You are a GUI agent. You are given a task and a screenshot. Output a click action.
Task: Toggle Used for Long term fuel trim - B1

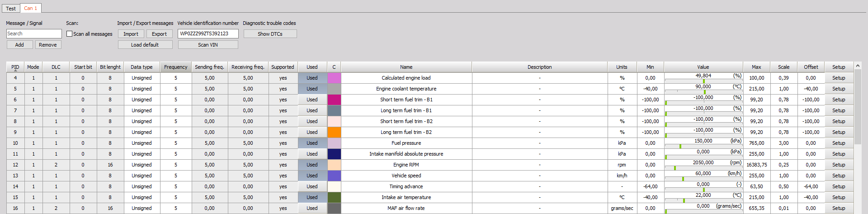click(312, 110)
